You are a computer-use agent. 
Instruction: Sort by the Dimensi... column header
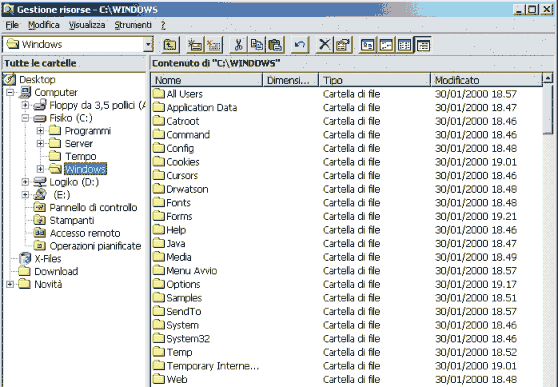point(291,80)
